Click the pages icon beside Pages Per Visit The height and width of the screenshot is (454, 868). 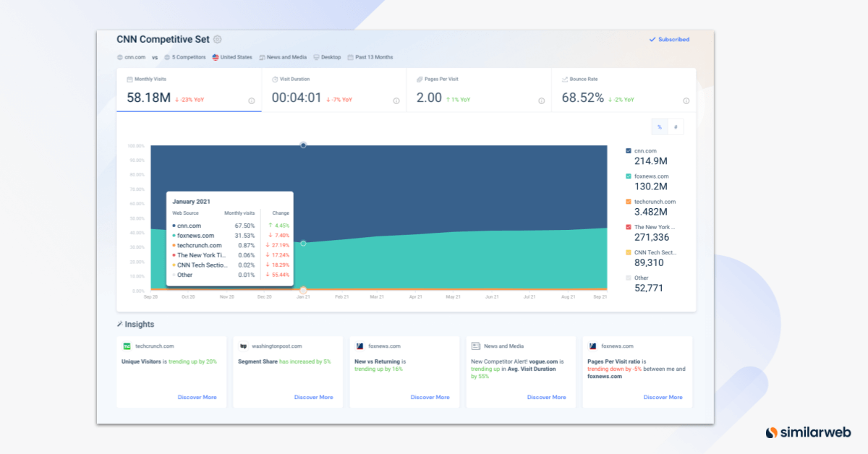420,79
